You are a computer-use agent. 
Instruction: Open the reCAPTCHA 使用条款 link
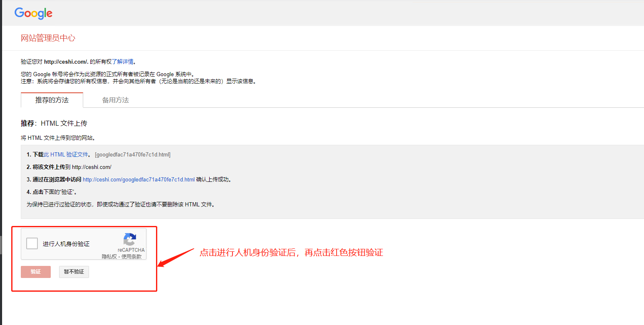[131, 257]
